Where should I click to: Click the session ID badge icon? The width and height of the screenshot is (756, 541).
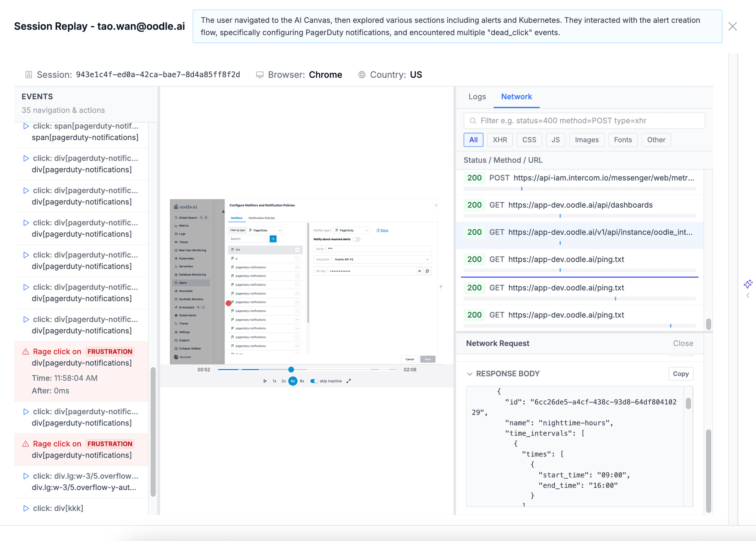click(x=28, y=75)
